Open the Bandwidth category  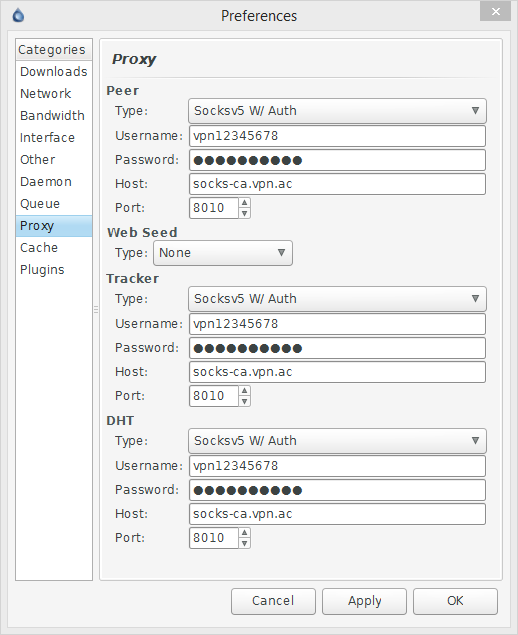54,115
